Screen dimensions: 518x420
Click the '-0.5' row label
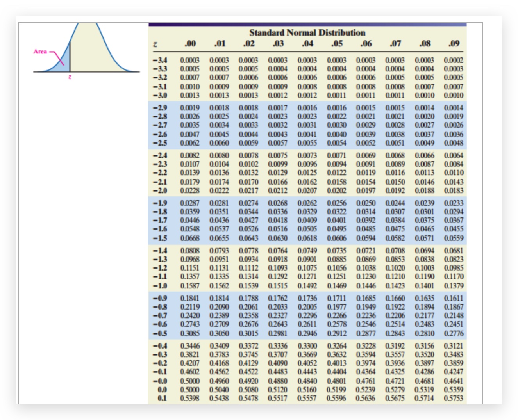click(x=160, y=333)
